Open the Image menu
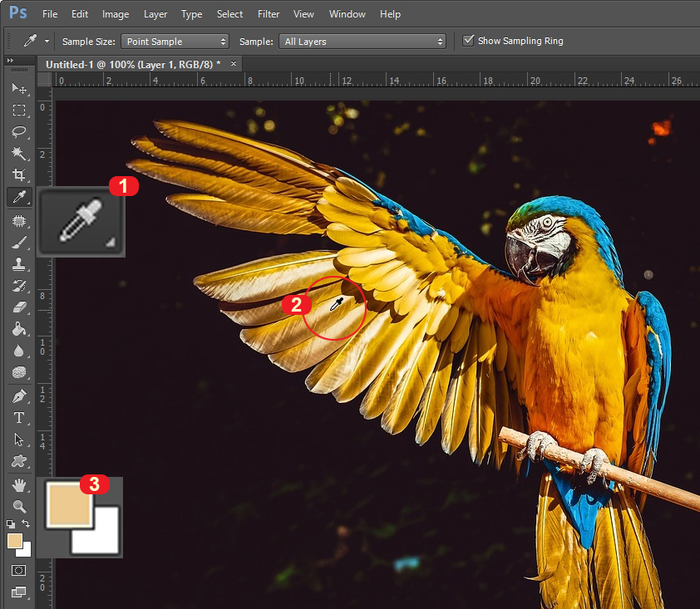 (116, 14)
